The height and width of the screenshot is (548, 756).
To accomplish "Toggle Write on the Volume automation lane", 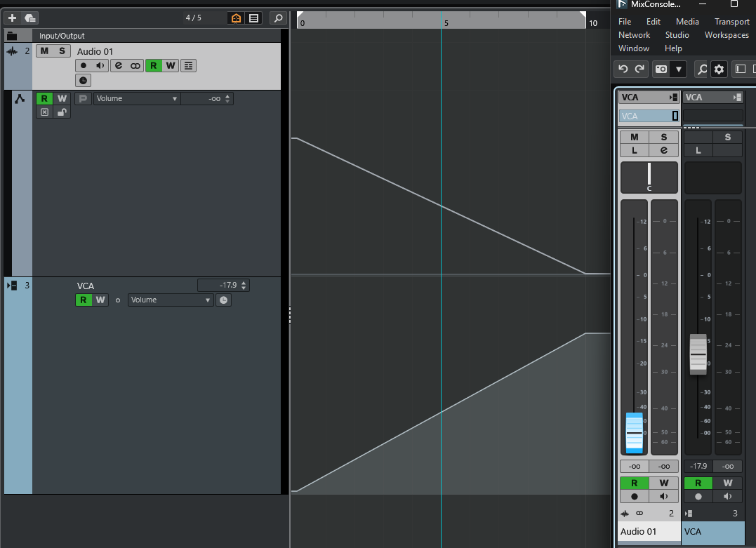I will (x=62, y=99).
